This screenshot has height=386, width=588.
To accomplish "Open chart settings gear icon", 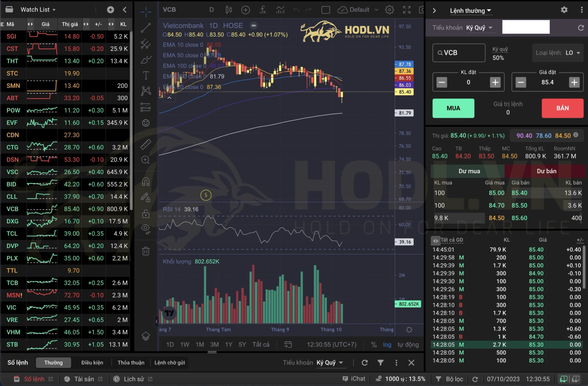I will (x=389, y=10).
